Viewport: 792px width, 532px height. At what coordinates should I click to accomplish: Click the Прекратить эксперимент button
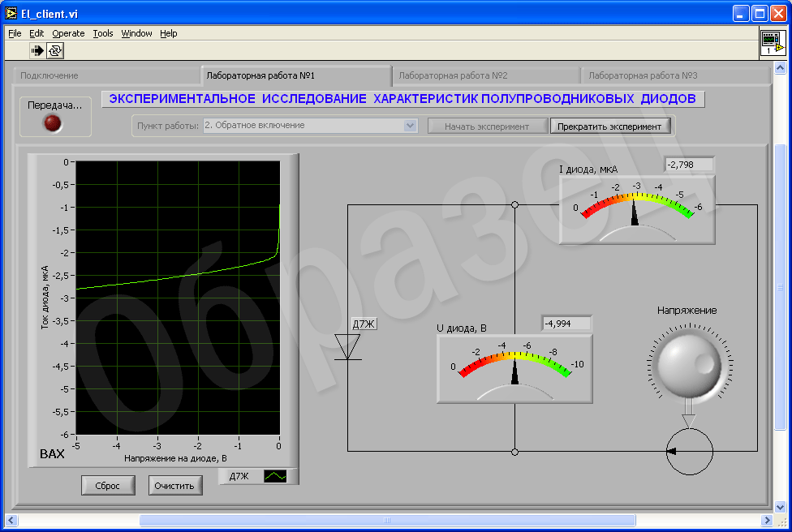pyautogui.click(x=609, y=127)
